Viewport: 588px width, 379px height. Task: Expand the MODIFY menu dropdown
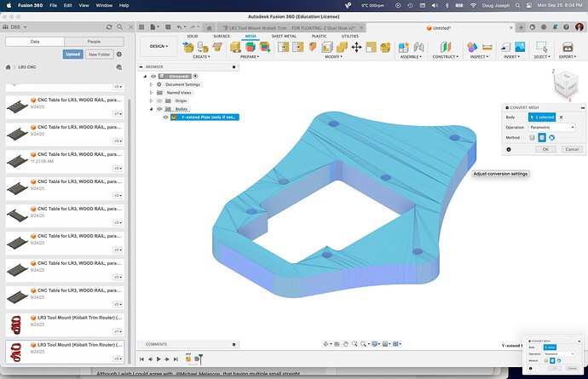(333, 56)
